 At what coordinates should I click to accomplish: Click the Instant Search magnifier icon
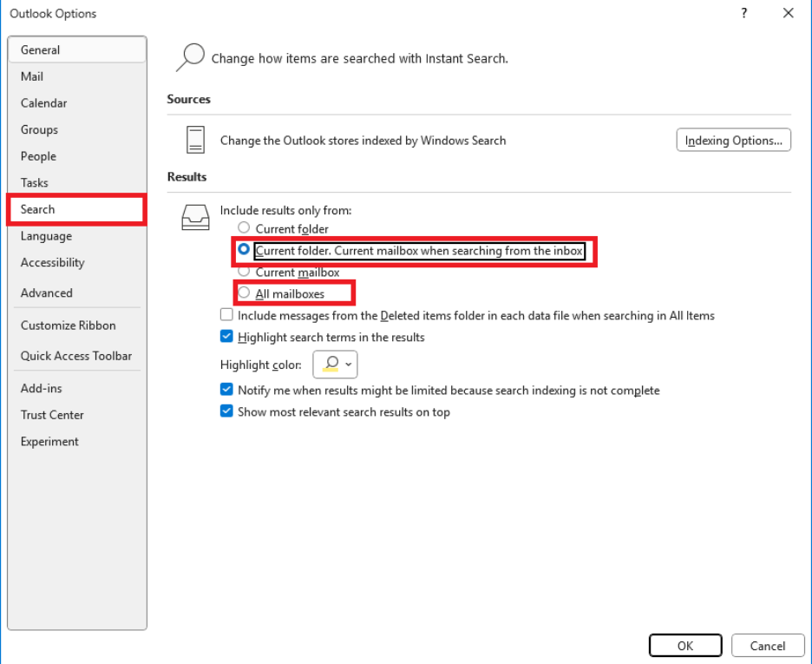click(x=190, y=57)
